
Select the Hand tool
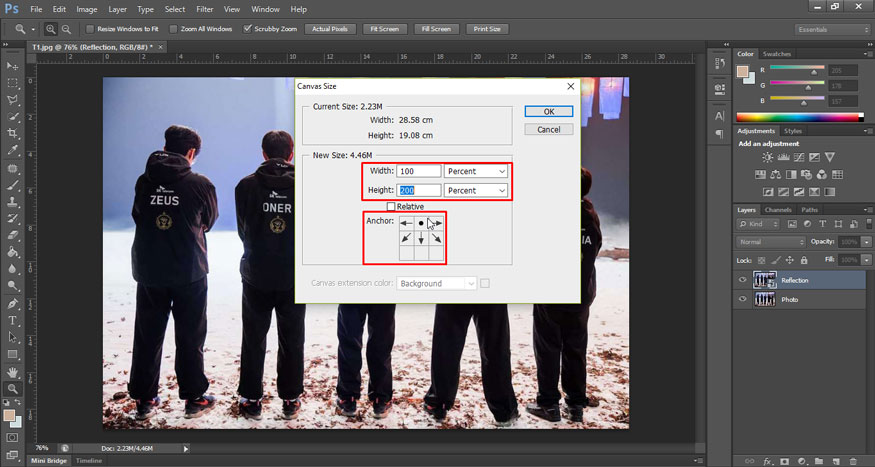click(13, 371)
